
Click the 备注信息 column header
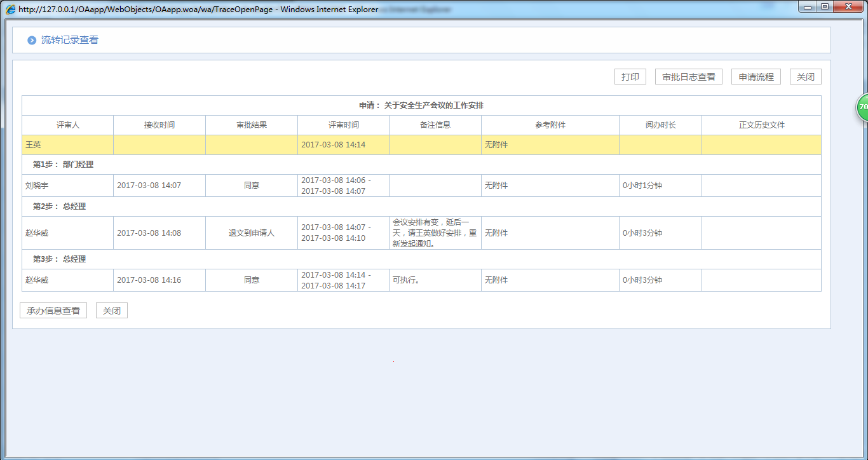tap(435, 125)
